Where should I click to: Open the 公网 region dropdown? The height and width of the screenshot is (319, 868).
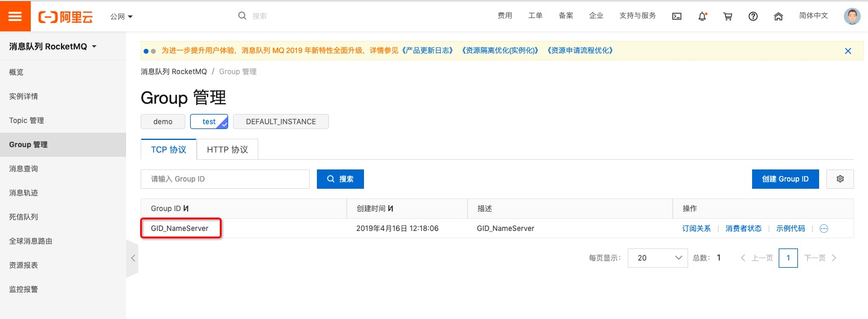point(121,16)
